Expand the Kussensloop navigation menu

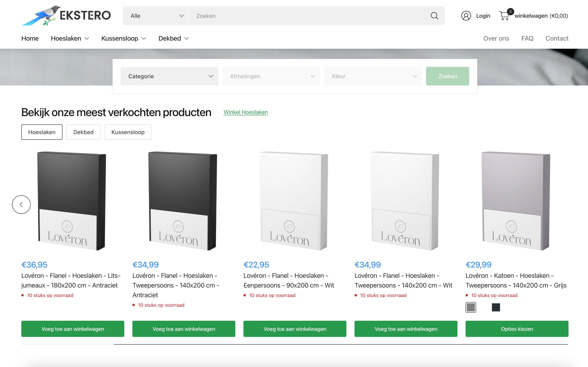pyautogui.click(x=123, y=38)
